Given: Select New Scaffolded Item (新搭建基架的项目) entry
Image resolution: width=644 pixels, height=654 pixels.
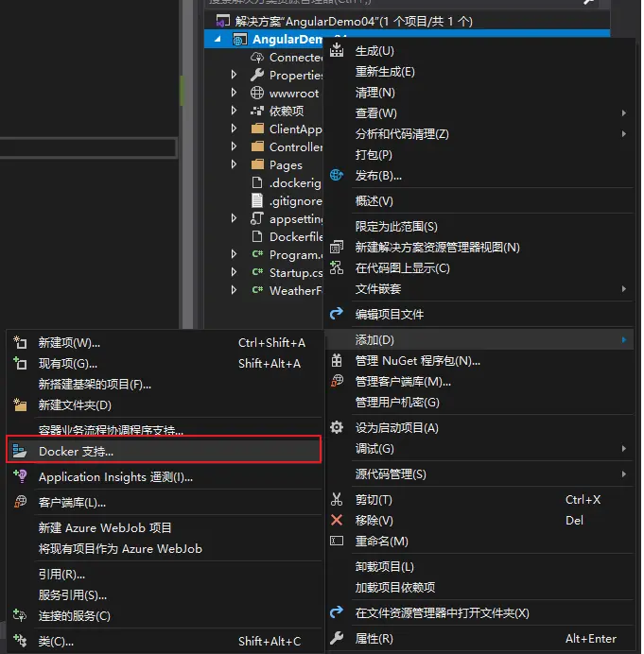Looking at the screenshot, I should click(x=164, y=384).
